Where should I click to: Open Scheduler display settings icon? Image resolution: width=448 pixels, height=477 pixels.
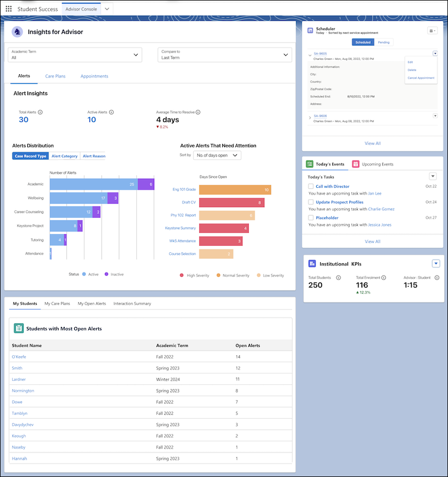432,31
